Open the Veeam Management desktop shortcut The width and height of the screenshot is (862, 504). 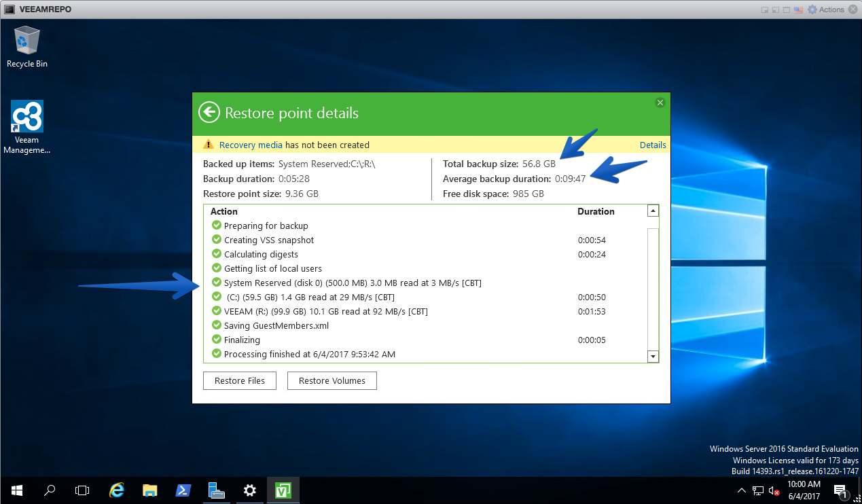pyautogui.click(x=27, y=128)
